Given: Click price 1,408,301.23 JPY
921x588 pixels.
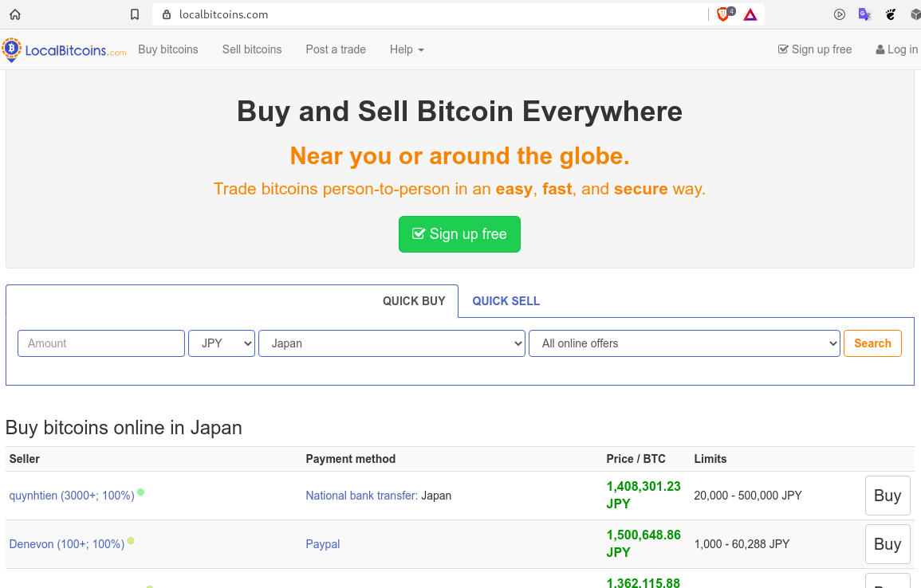Looking at the screenshot, I should pyautogui.click(x=644, y=495).
